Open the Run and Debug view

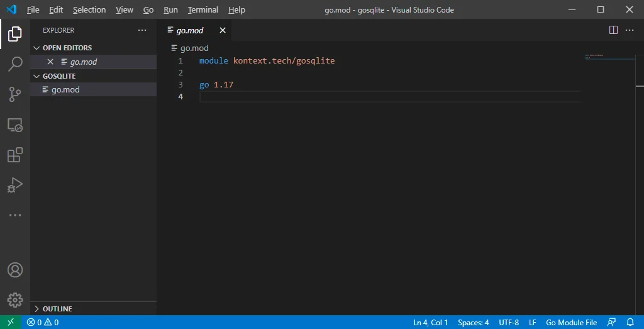click(15, 185)
